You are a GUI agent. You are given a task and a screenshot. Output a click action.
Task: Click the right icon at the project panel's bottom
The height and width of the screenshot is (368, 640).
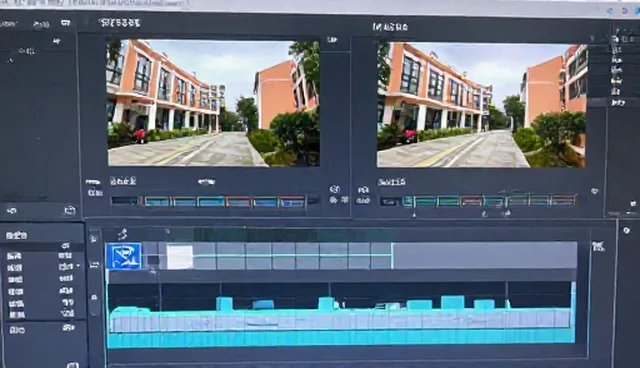coord(70,211)
